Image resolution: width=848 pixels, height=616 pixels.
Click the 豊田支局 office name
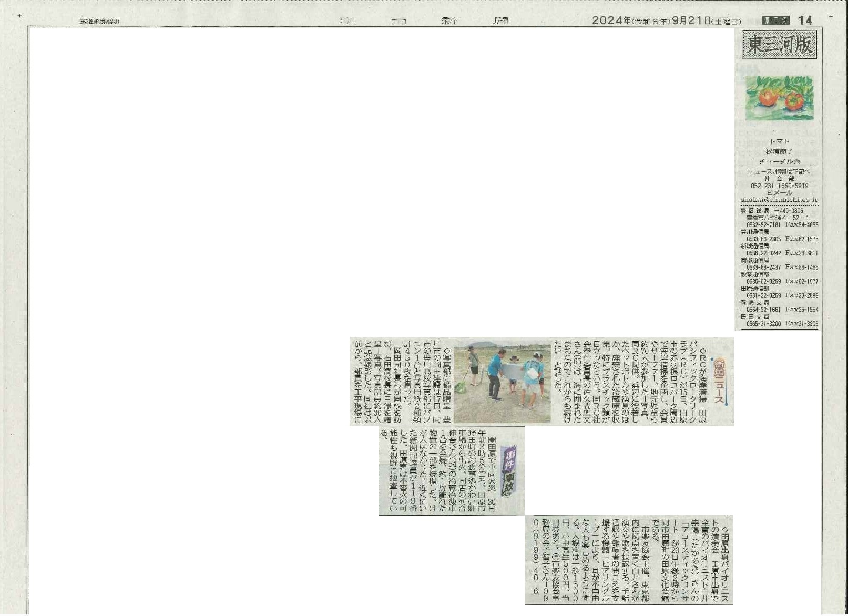[x=754, y=317]
